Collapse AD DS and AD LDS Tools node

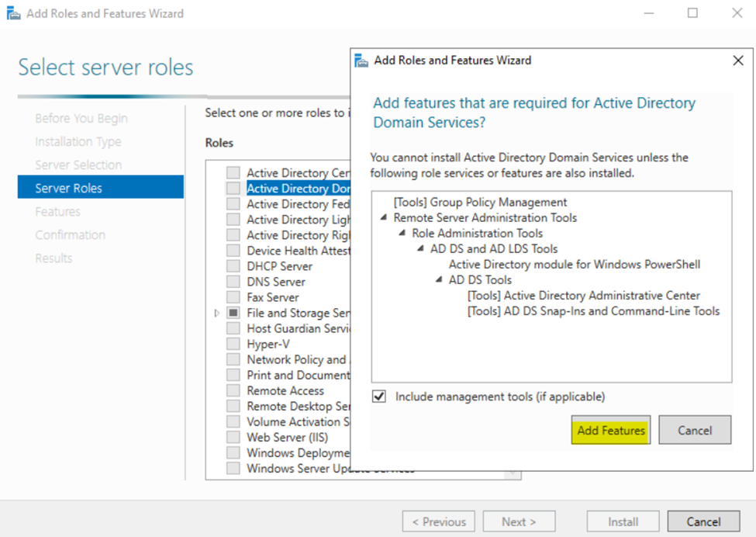pyautogui.click(x=420, y=248)
